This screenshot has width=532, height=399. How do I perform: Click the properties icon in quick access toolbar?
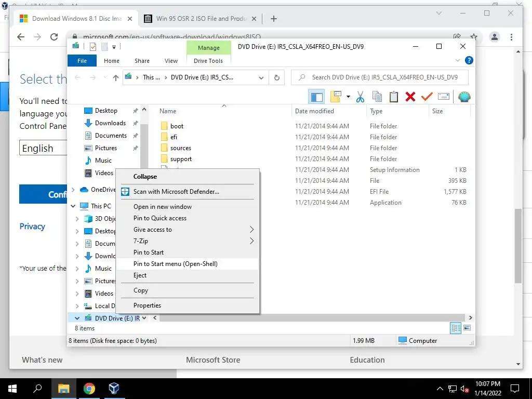click(92, 47)
